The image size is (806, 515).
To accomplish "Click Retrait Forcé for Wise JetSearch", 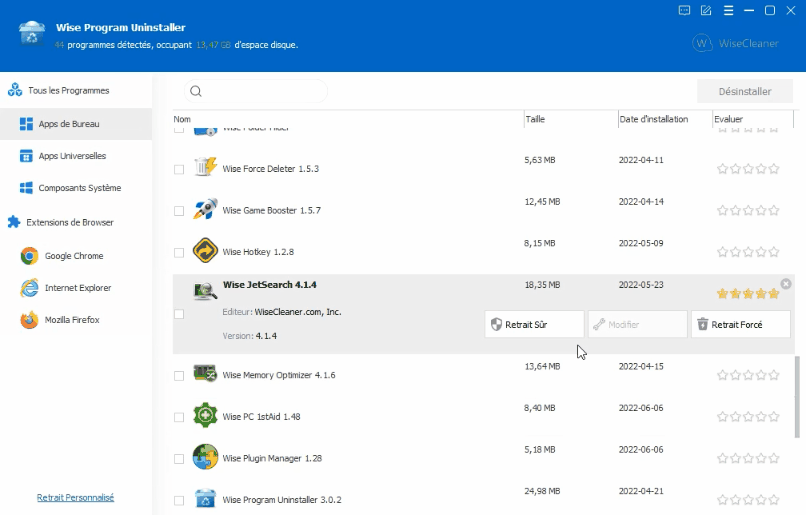I will coord(741,324).
